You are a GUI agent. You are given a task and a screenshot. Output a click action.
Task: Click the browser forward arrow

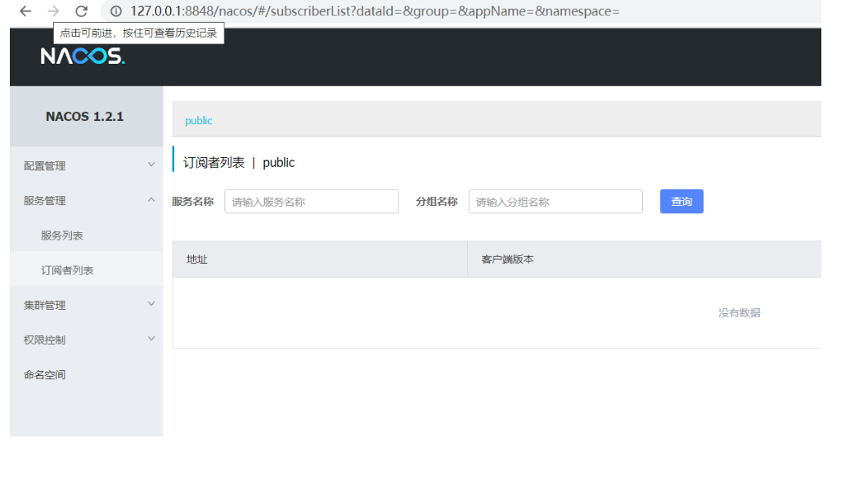pyautogui.click(x=53, y=11)
